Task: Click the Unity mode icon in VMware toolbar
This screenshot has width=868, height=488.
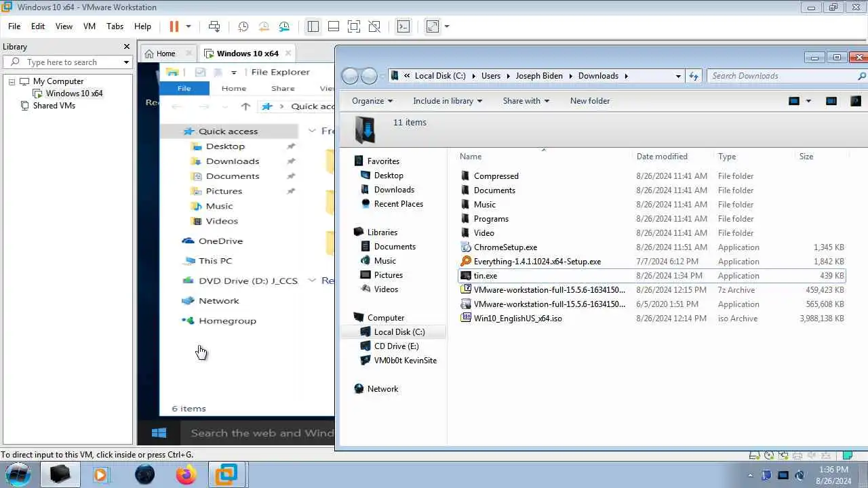Action: coord(374,26)
